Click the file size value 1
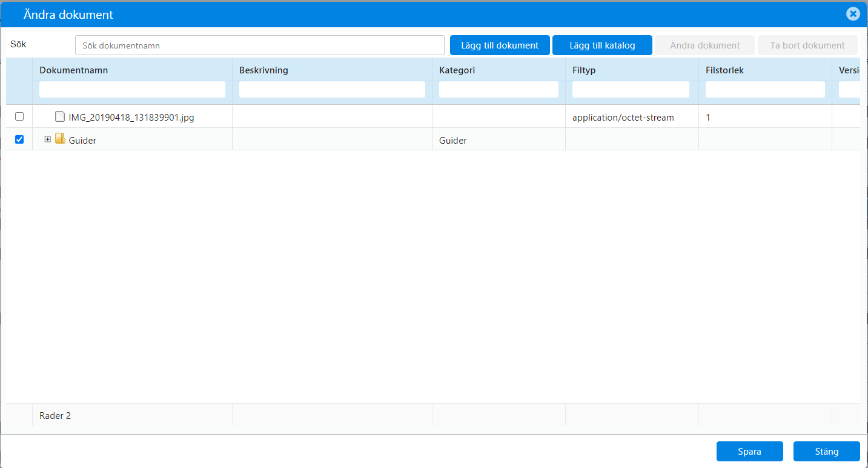868x468 pixels. (x=708, y=118)
